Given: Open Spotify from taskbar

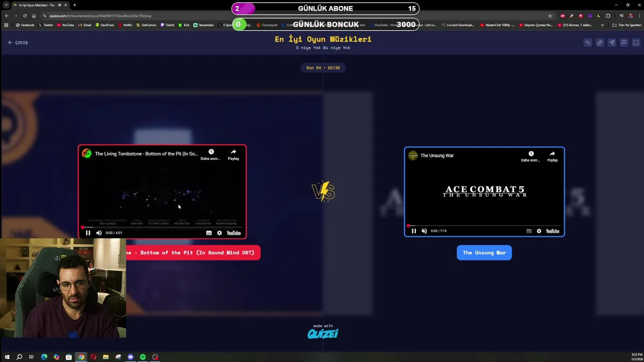Looking at the screenshot, I should tap(143, 357).
